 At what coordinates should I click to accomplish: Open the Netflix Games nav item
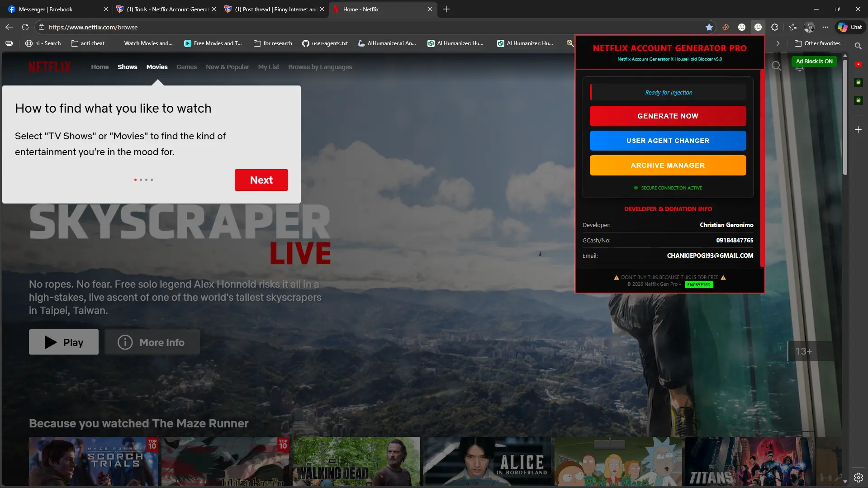pyautogui.click(x=186, y=67)
